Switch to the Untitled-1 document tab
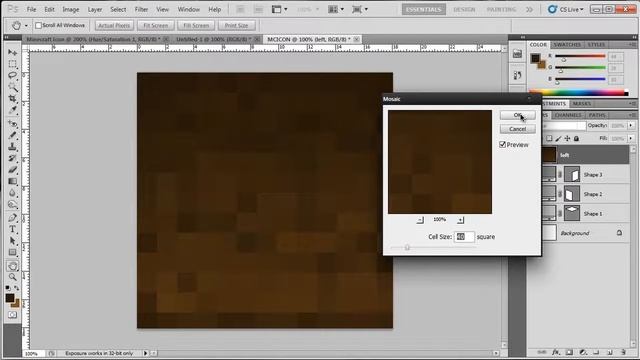The width and height of the screenshot is (640, 360). tap(213, 39)
